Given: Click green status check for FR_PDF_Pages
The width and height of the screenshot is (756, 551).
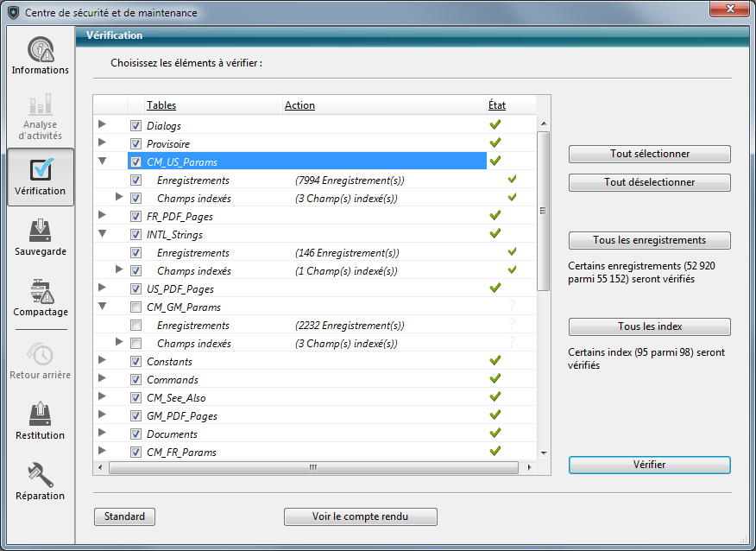Looking at the screenshot, I should pos(495,215).
